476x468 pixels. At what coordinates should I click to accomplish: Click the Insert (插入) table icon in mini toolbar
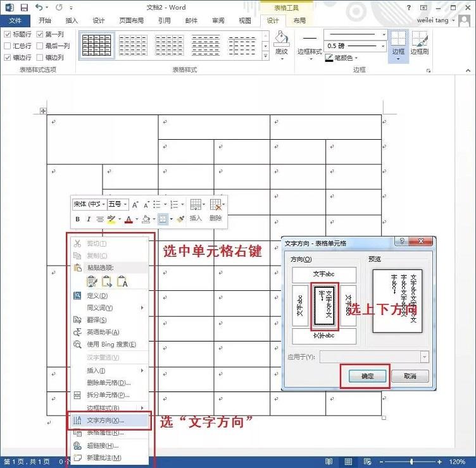tap(196, 209)
